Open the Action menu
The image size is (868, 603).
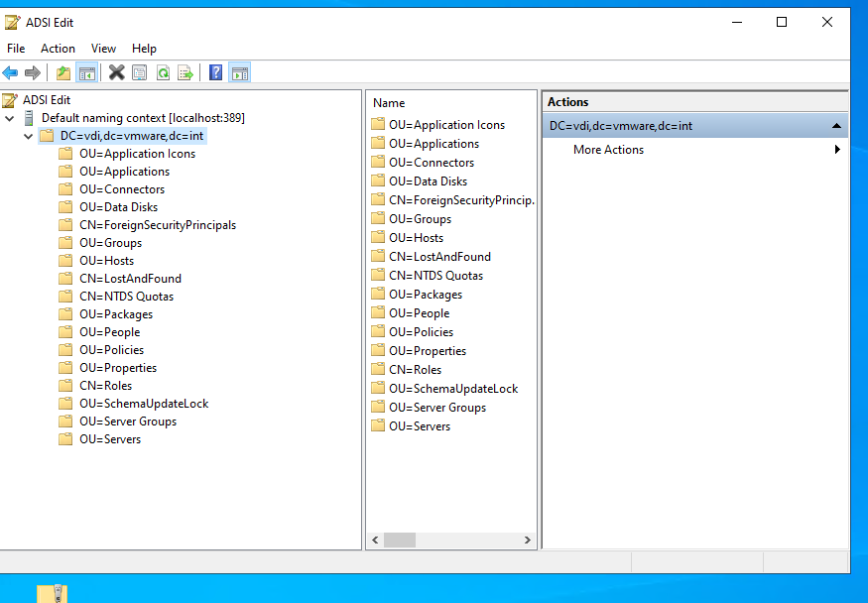(58, 49)
